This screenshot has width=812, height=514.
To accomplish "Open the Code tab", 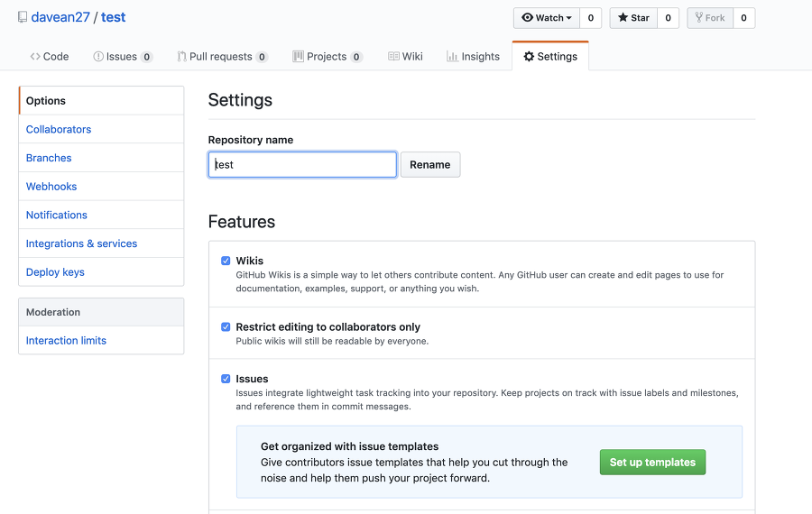I will click(50, 57).
